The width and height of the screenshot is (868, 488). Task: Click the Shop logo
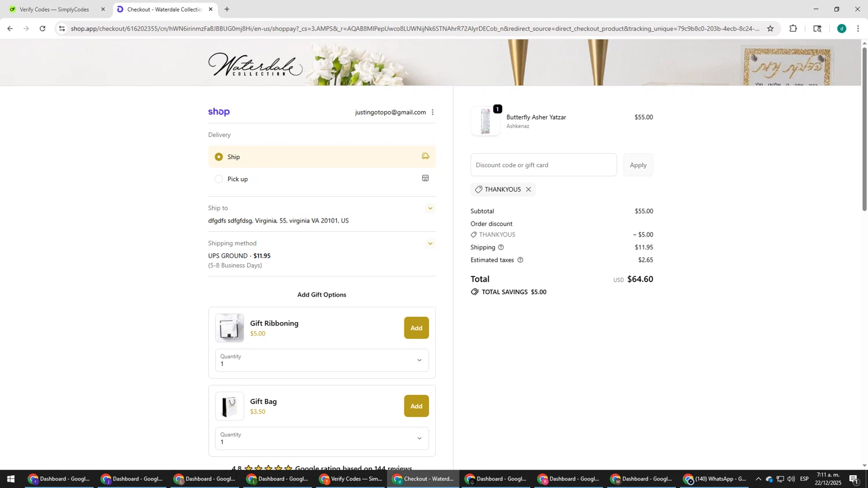pyautogui.click(x=219, y=112)
